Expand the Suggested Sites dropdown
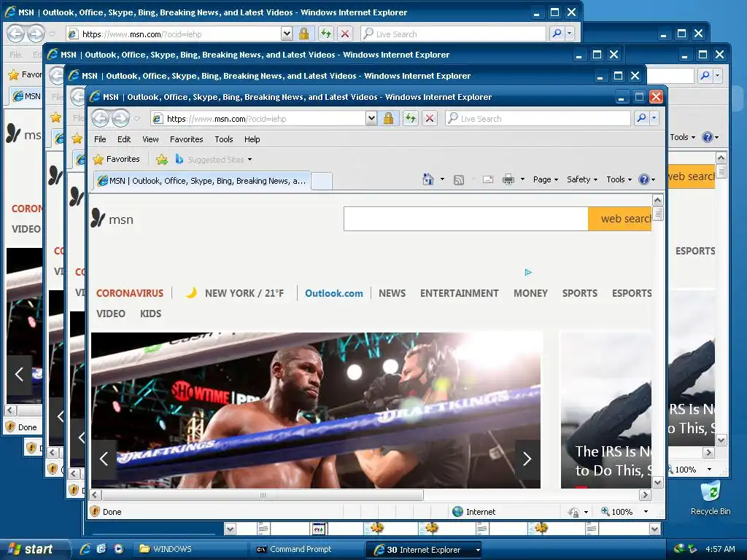Screen dimensions: 747x560 tap(249, 160)
